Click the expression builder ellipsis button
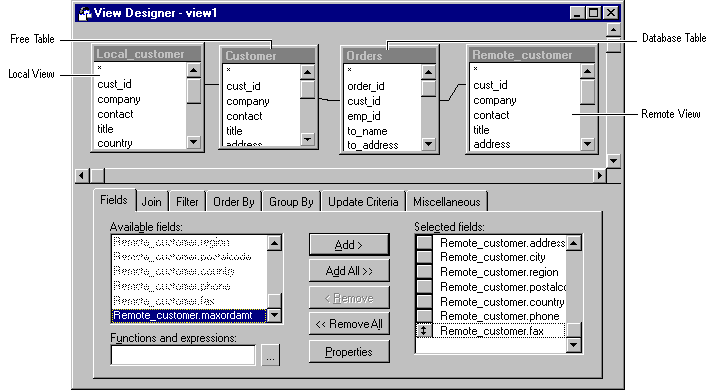The height and width of the screenshot is (390, 714). pos(270,355)
